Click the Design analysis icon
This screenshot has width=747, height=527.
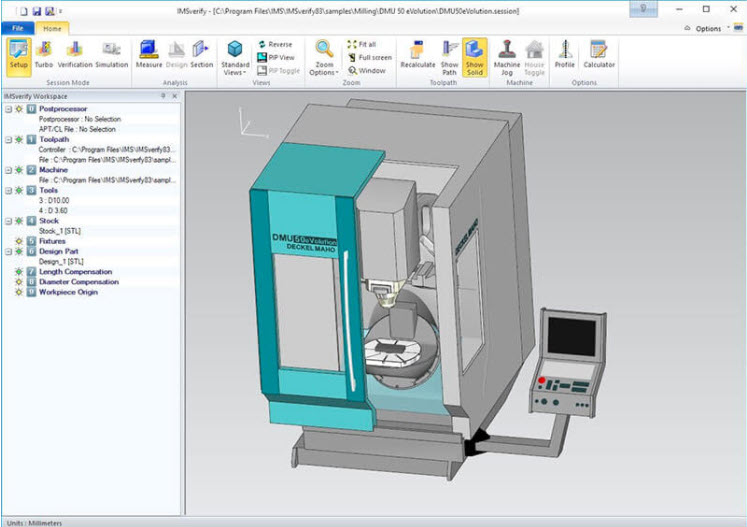(x=176, y=55)
